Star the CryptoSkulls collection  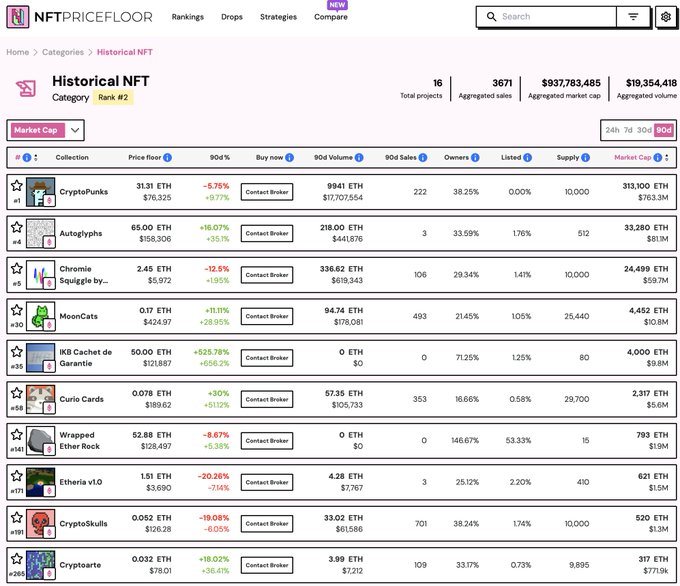coord(17,517)
